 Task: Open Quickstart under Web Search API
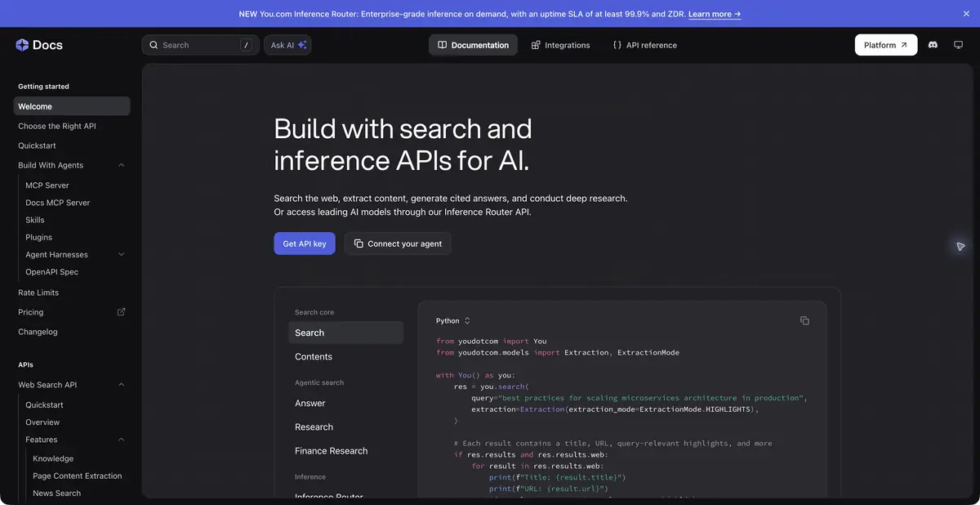click(x=44, y=405)
